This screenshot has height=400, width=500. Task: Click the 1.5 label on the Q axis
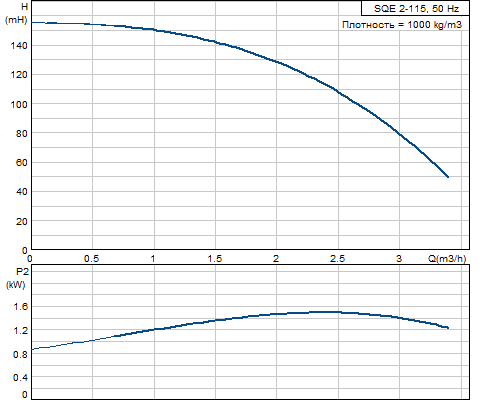(215, 259)
